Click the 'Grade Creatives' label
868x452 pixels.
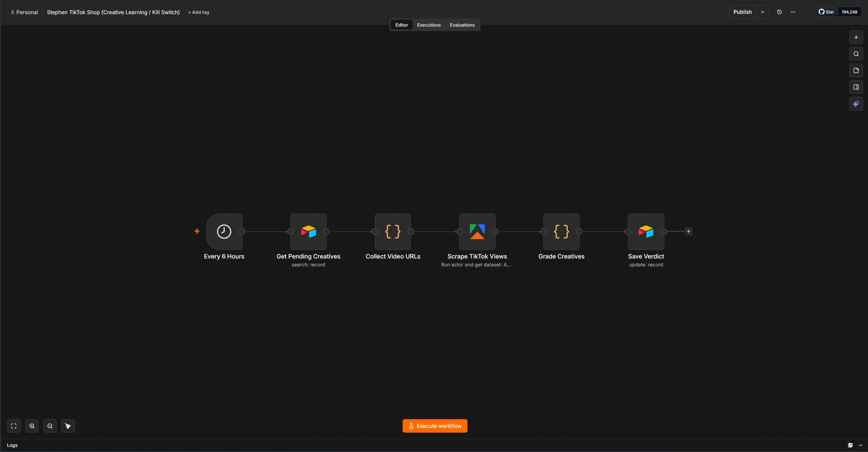click(561, 256)
